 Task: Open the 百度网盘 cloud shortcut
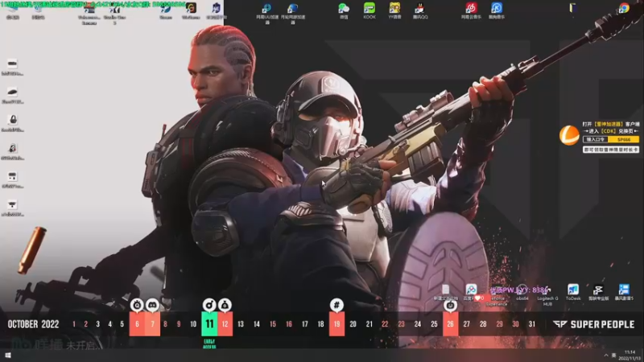point(471,292)
